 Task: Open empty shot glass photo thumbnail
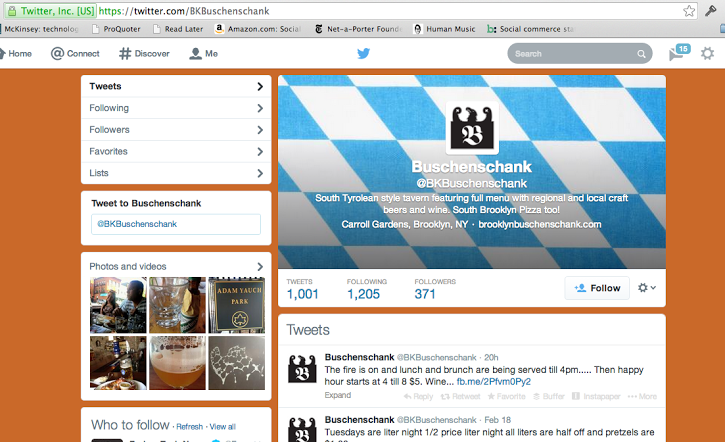coord(178,305)
